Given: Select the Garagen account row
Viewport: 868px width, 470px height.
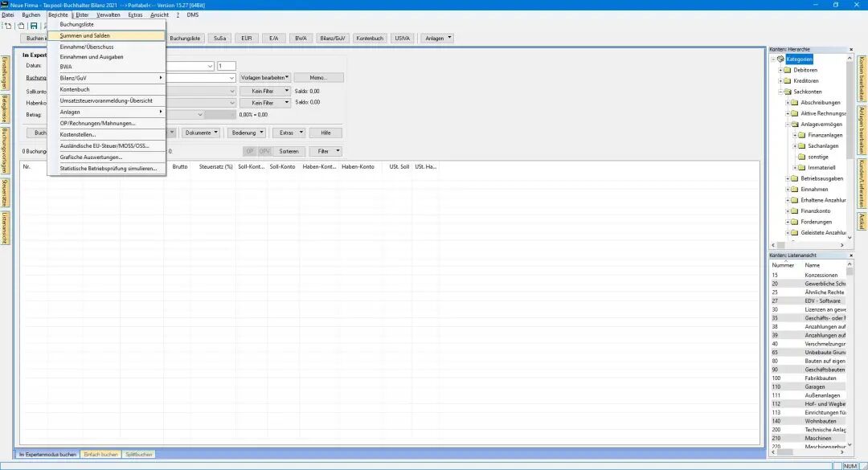Looking at the screenshot, I should pos(809,387).
